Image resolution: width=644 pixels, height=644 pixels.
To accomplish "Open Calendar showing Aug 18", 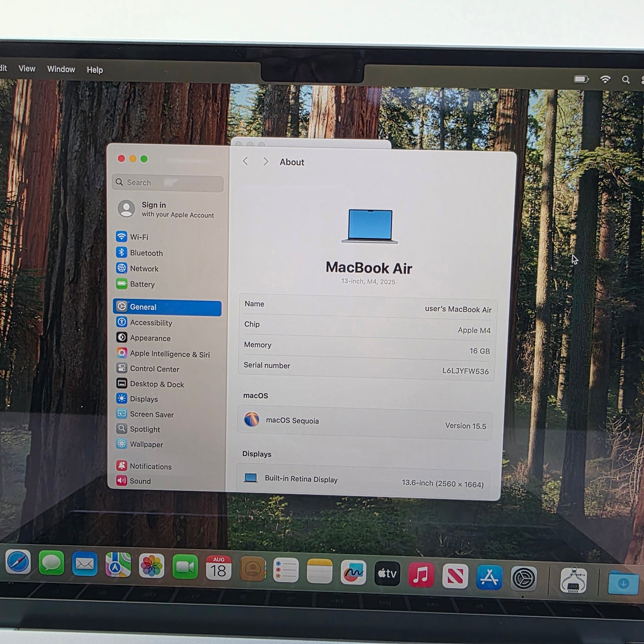I will pos(218,568).
